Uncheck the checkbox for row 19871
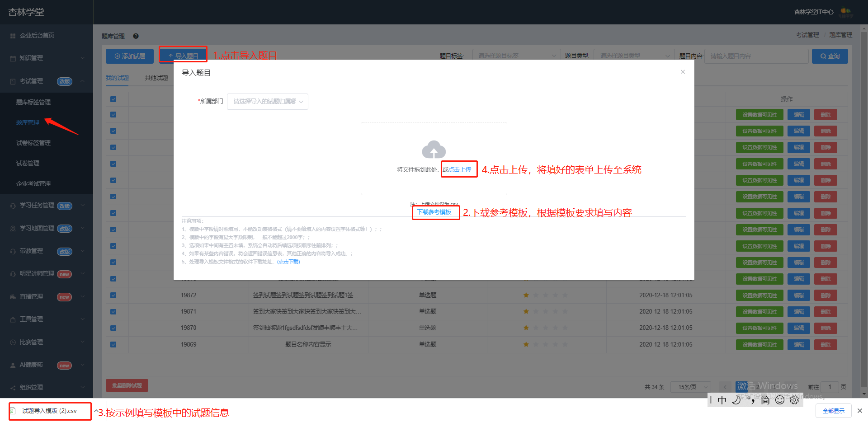The width and height of the screenshot is (868, 422). pyautogui.click(x=113, y=312)
